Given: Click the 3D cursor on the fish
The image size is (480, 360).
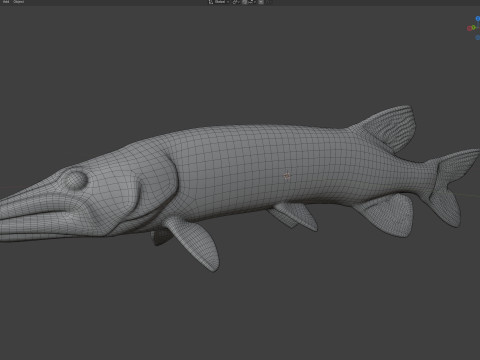Looking at the screenshot, I should 287,176.
